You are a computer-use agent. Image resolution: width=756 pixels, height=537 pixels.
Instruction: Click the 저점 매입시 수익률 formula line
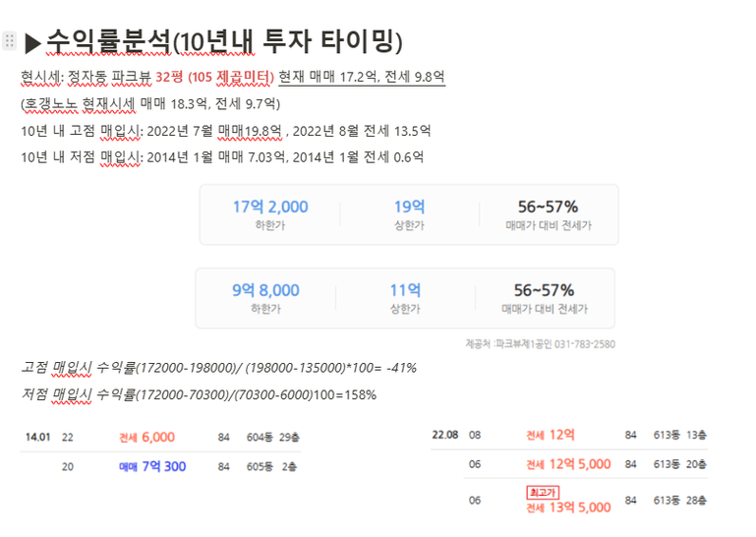pos(199,394)
